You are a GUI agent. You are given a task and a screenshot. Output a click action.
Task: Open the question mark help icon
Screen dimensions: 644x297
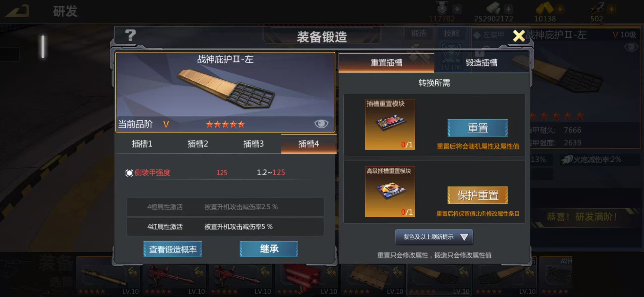[130, 35]
